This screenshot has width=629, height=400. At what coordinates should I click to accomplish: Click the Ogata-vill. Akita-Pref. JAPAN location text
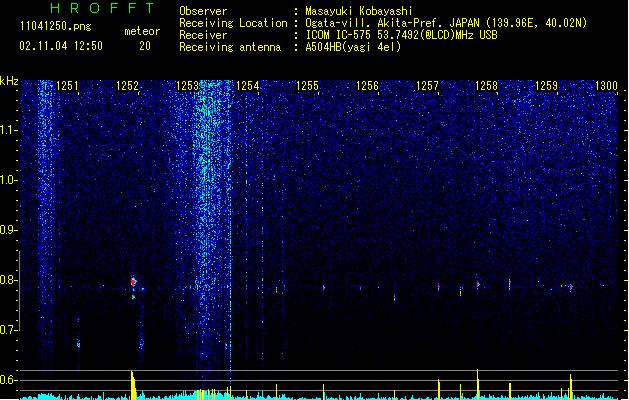pos(446,23)
